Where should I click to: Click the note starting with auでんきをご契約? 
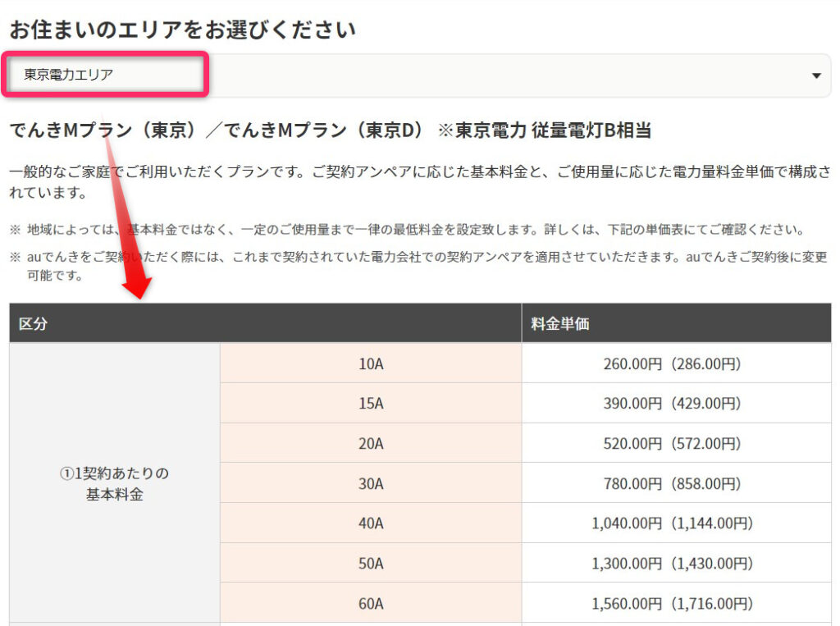click(x=419, y=266)
